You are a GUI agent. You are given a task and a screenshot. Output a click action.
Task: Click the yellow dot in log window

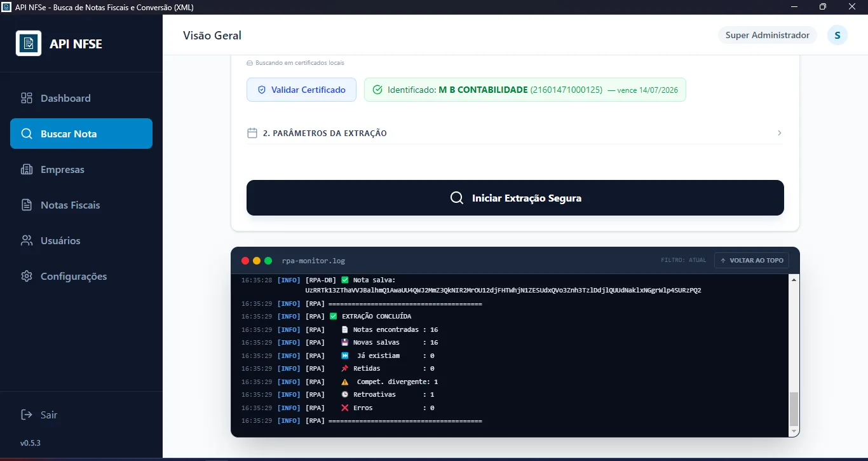point(257,261)
